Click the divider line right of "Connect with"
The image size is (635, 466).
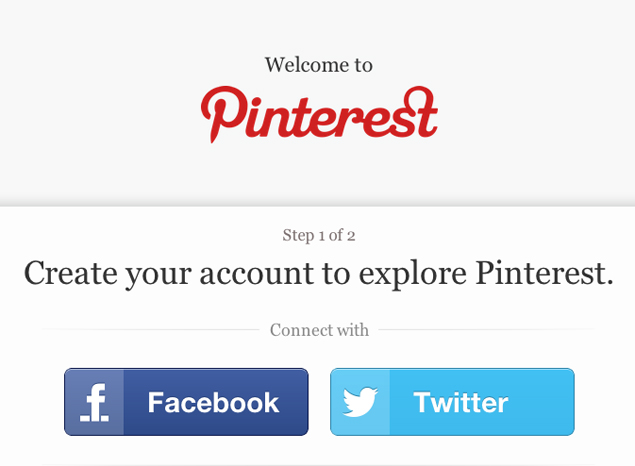point(485,330)
